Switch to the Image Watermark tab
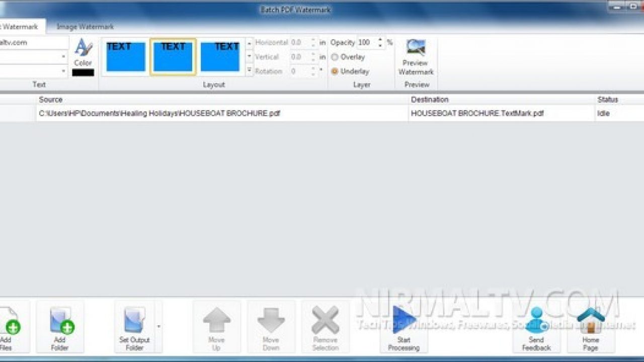The image size is (644, 362). coord(85,27)
